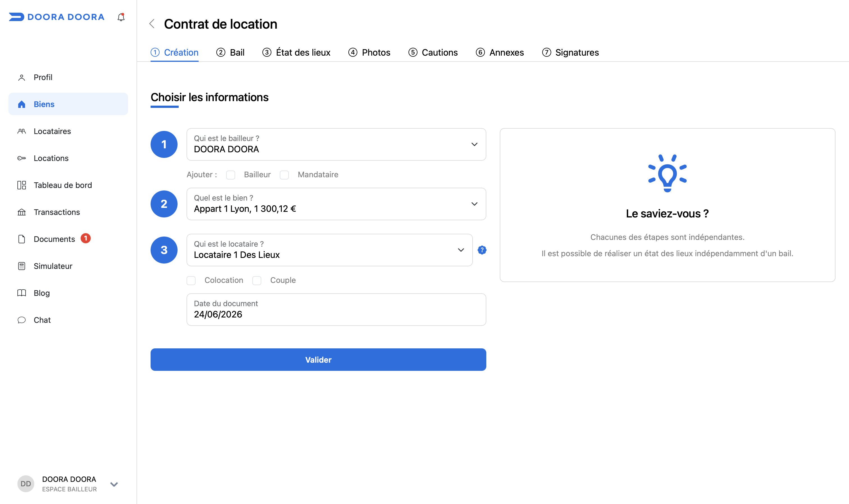Click the Chat bubble icon

(22, 320)
